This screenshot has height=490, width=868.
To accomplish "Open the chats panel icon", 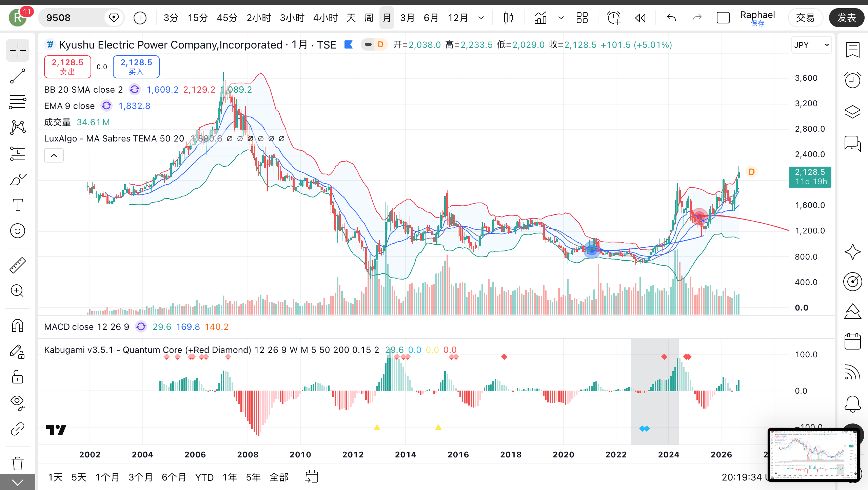I will pos(852,144).
